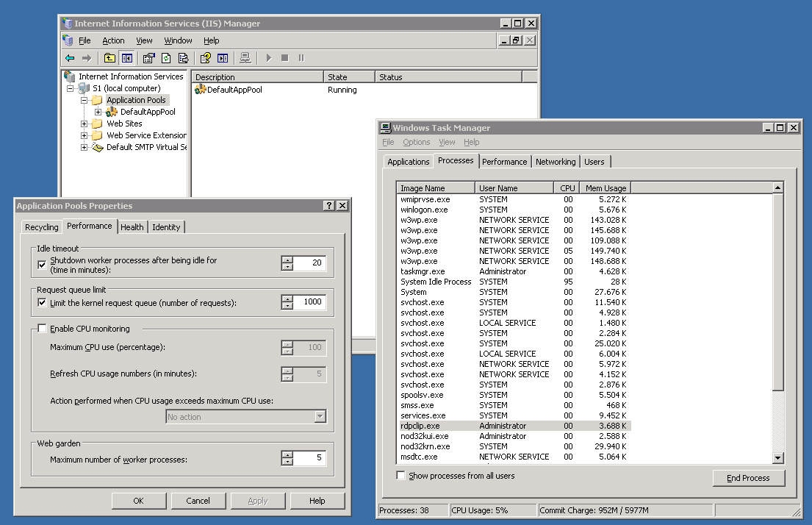Collapse the S1 (local computer) tree node

tap(70, 89)
